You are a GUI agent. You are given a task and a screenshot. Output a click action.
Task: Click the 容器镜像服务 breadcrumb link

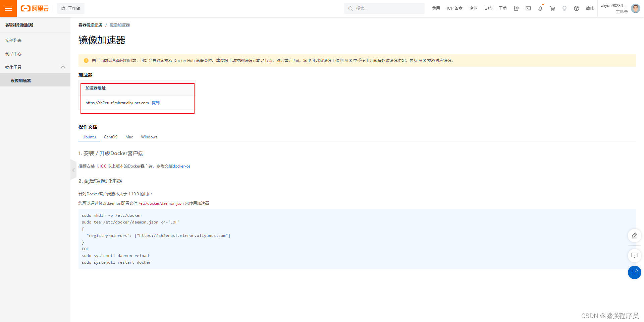click(91, 25)
